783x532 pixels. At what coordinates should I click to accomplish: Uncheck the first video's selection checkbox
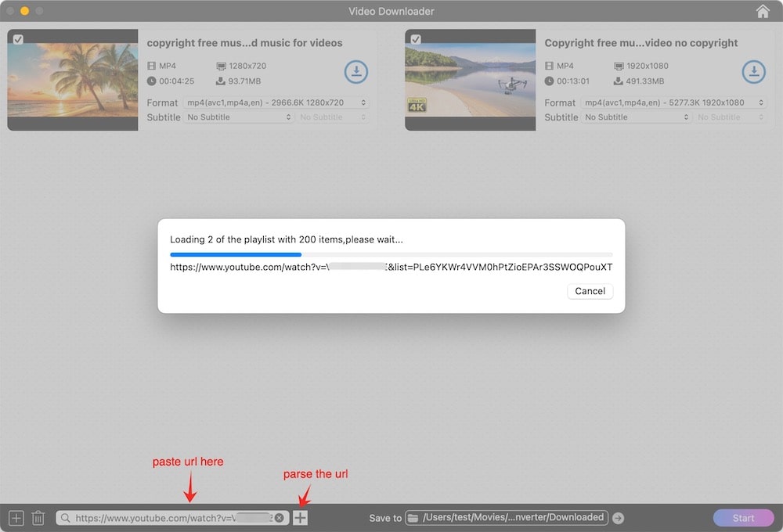(19, 38)
